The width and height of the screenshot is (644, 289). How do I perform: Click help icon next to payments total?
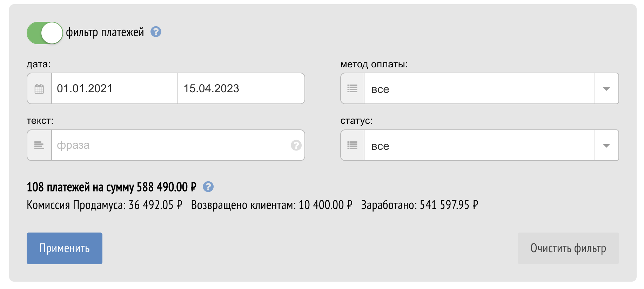click(x=208, y=187)
